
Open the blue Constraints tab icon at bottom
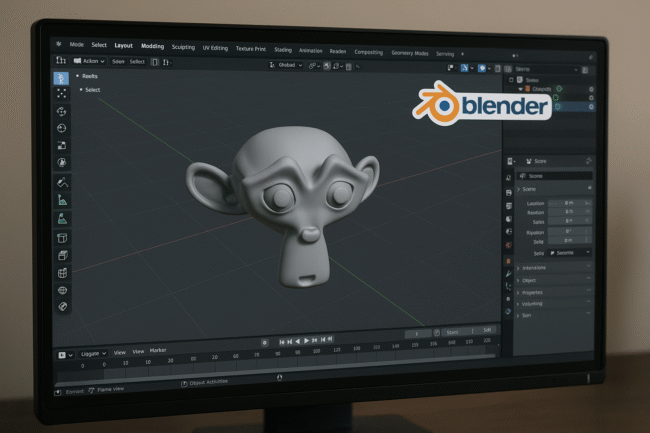pos(509,312)
